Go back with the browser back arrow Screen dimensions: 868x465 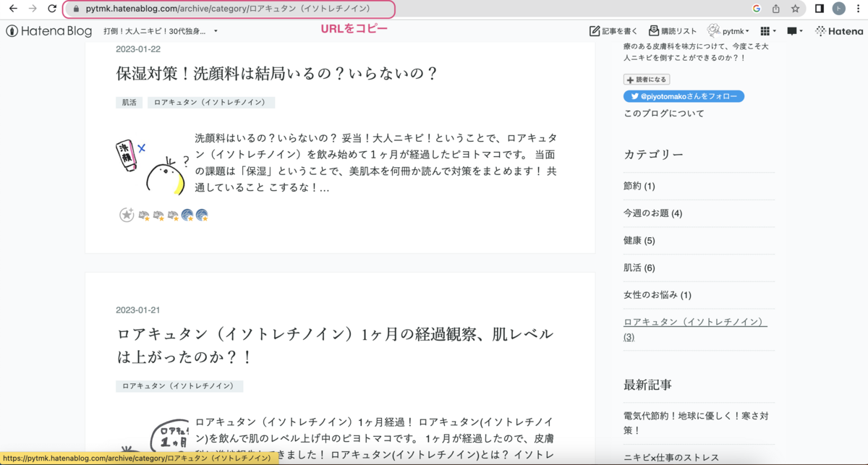pyautogui.click(x=12, y=9)
